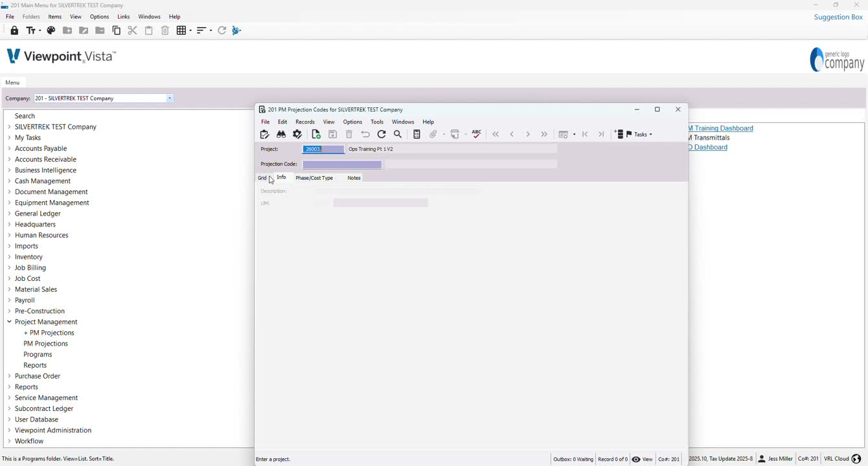Open the Dashboard link below Transmittals
Image resolution: width=868 pixels, height=466 pixels.
click(x=709, y=148)
